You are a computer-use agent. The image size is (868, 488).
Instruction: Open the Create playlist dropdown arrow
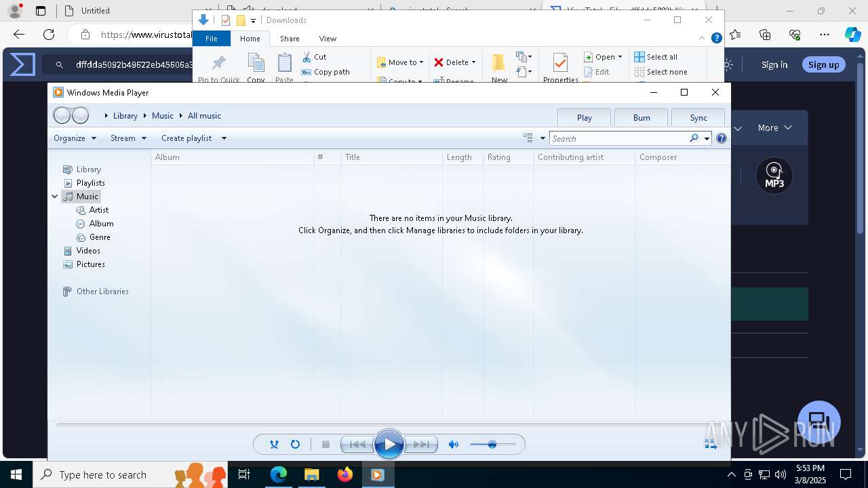224,138
